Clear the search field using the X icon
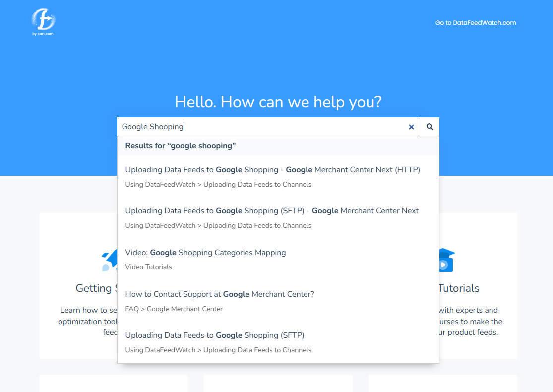The image size is (553, 392). (411, 127)
